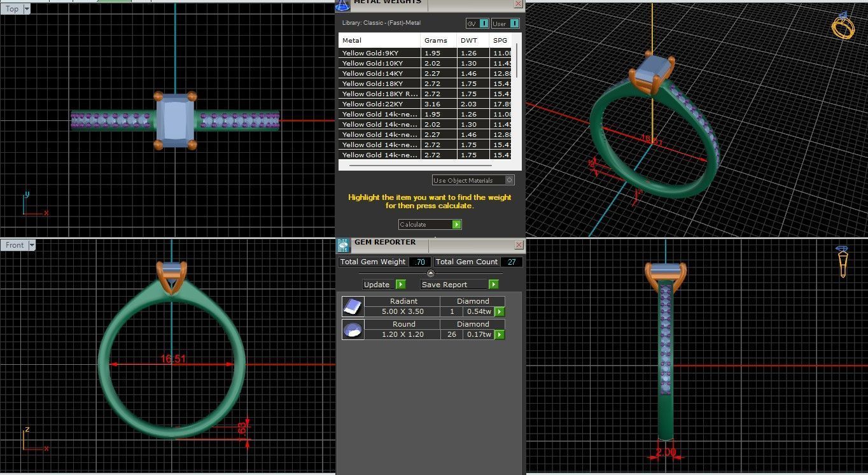Select the Radiant gem thumbnail
This screenshot has width=868, height=475.
(353, 306)
